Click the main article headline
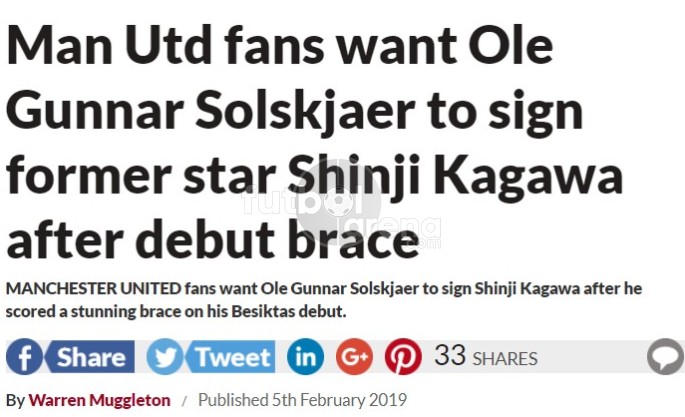 click(x=315, y=143)
